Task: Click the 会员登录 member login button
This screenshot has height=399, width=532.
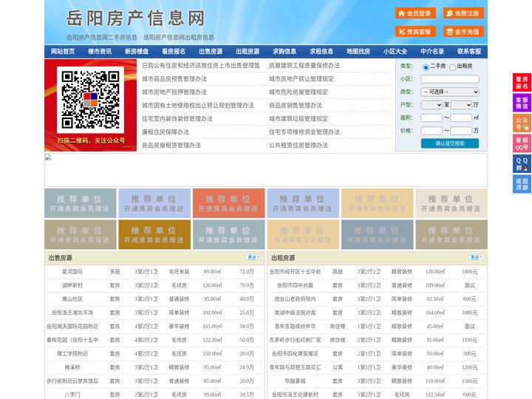Action: (415, 13)
